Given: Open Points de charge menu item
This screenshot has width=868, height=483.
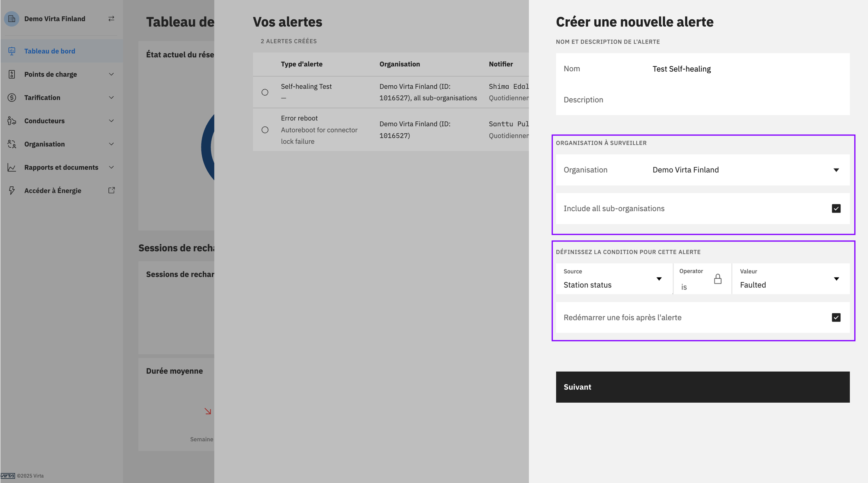Looking at the screenshot, I should coord(62,74).
